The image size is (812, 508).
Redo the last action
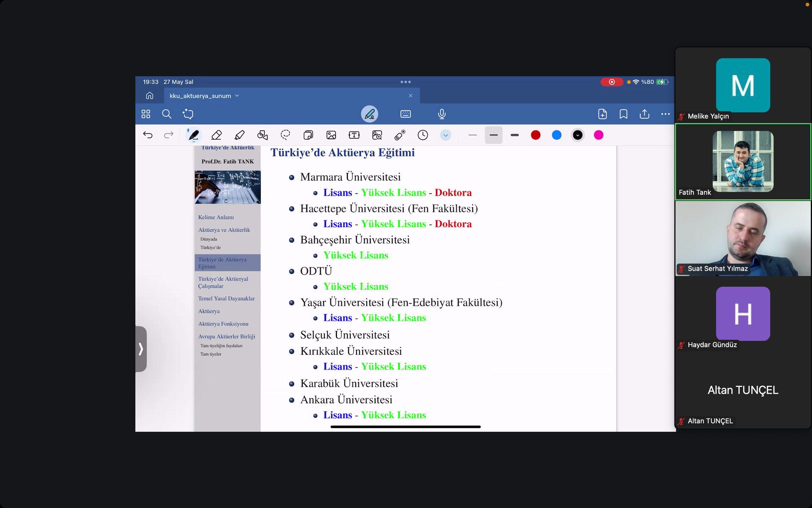[169, 135]
